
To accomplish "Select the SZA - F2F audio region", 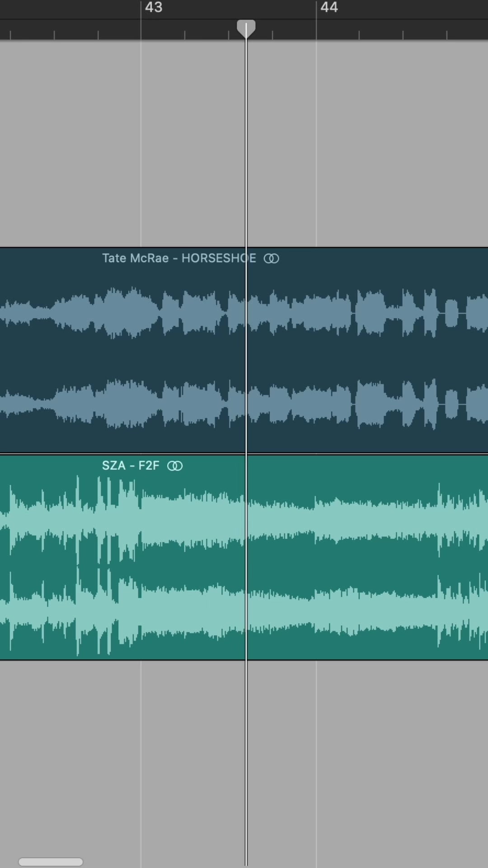I will (x=244, y=557).
